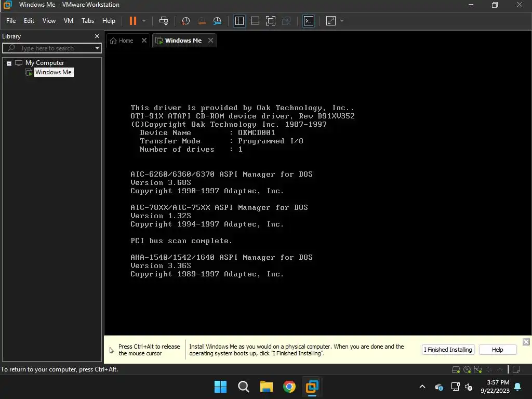Open the View menu
Image resolution: width=532 pixels, height=399 pixels.
[x=49, y=21]
